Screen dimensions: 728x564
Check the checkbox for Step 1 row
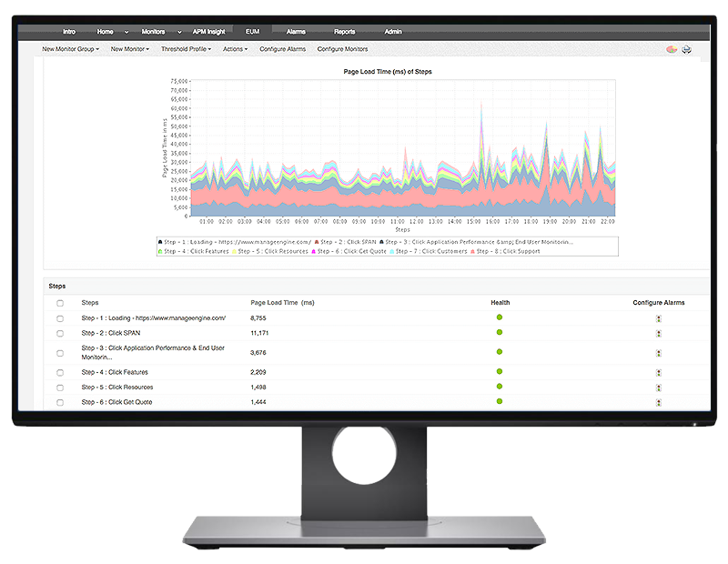coord(59,318)
